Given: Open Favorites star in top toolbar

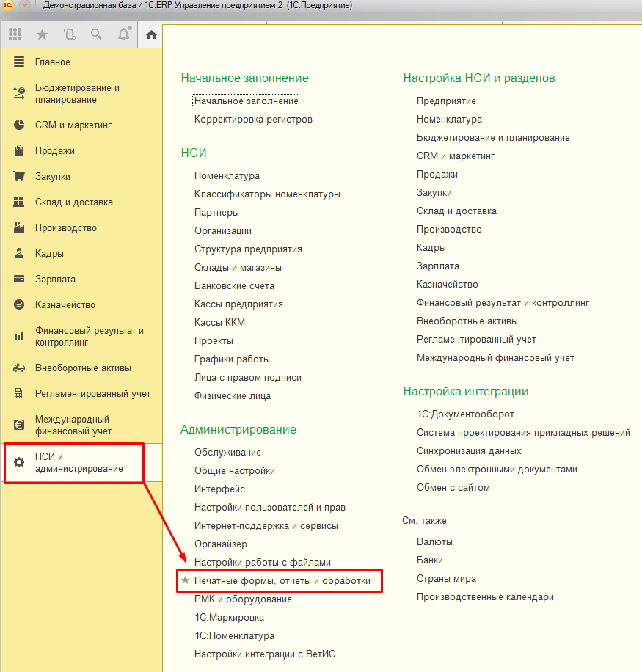Looking at the screenshot, I should click(x=42, y=34).
